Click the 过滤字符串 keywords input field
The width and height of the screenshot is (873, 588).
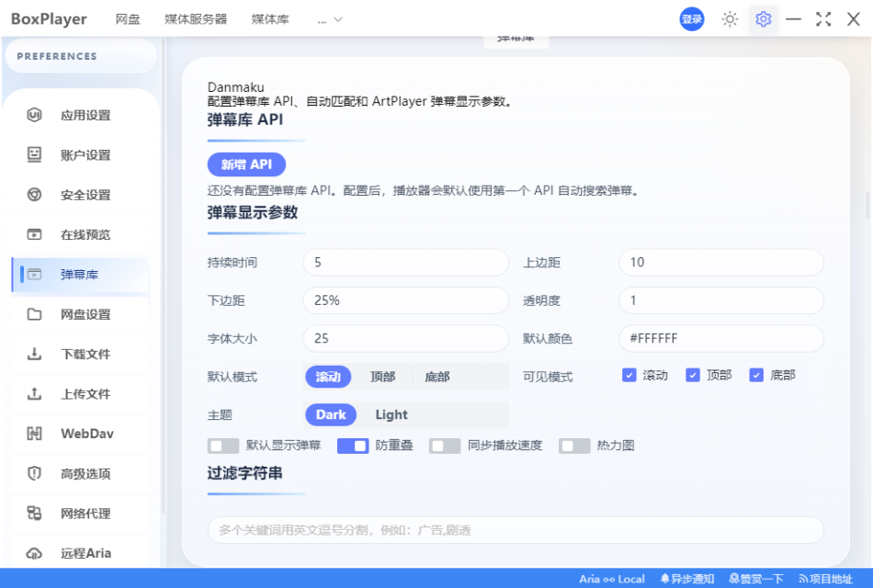(516, 529)
